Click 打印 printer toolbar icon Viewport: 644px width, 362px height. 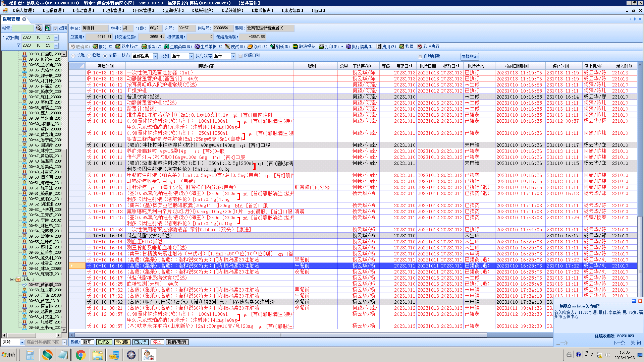pos(321,47)
